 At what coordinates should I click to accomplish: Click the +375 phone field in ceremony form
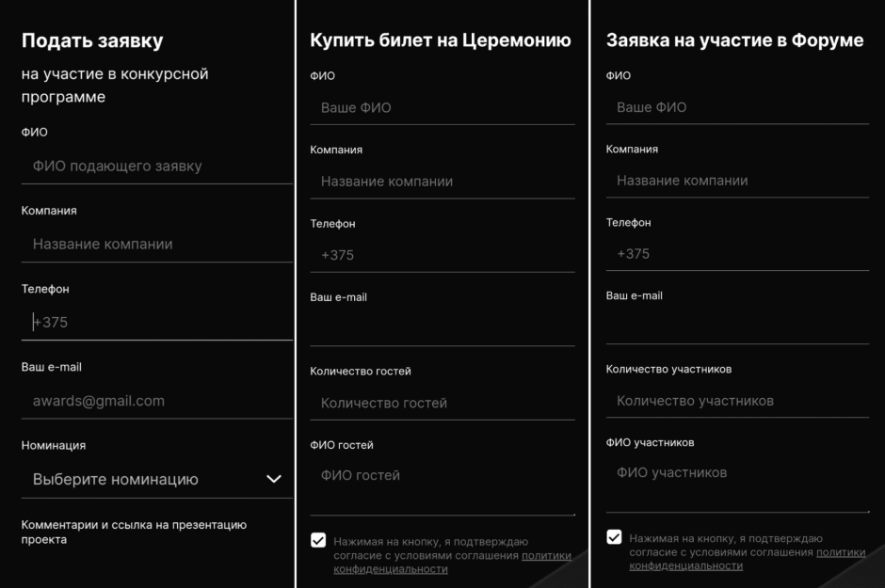click(442, 255)
